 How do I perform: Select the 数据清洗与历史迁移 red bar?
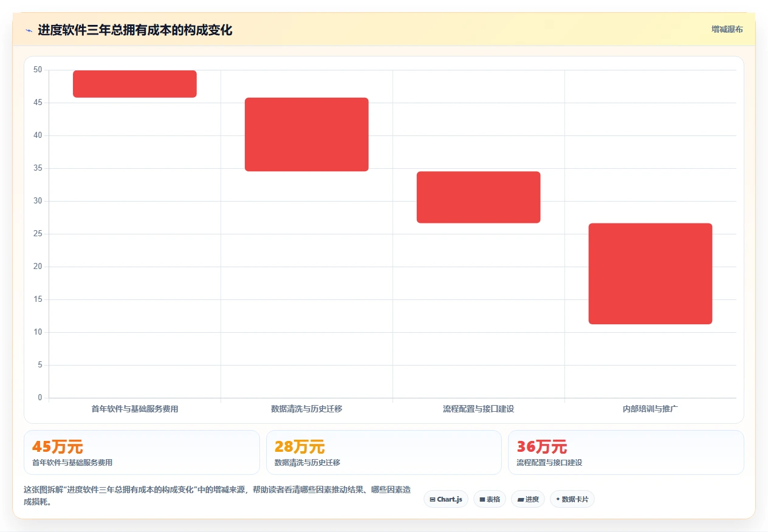(x=307, y=134)
